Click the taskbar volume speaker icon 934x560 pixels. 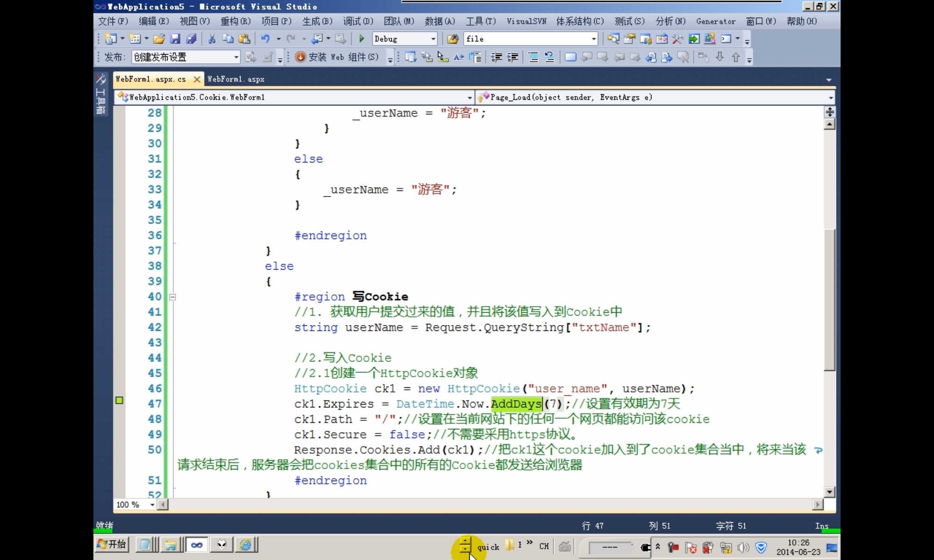point(743,547)
